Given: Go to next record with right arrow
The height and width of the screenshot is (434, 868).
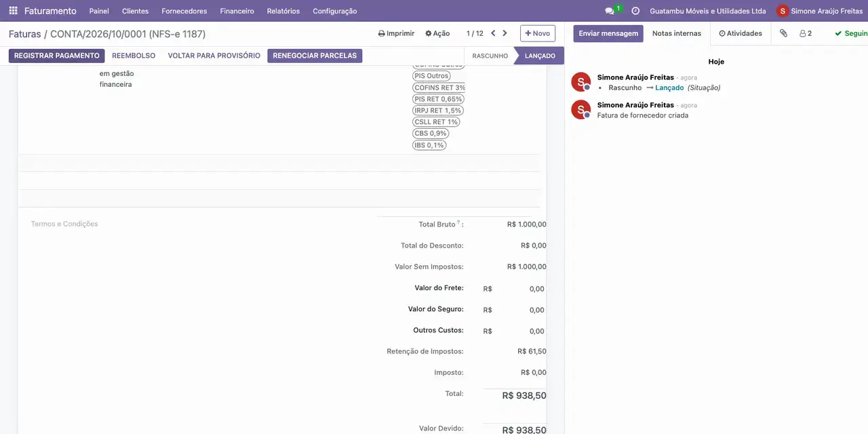Looking at the screenshot, I should tap(505, 33).
